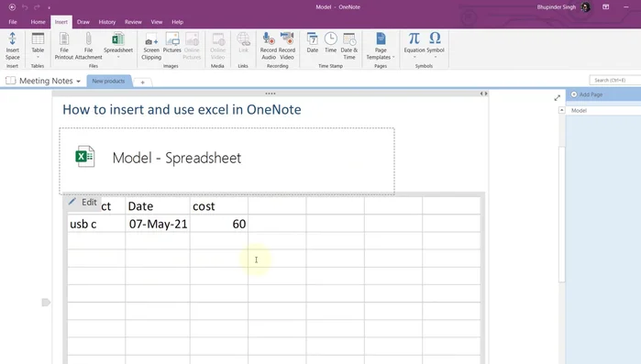Select the Insert ribbon tab
Screen dimensions: 641x364
[x=61, y=22]
